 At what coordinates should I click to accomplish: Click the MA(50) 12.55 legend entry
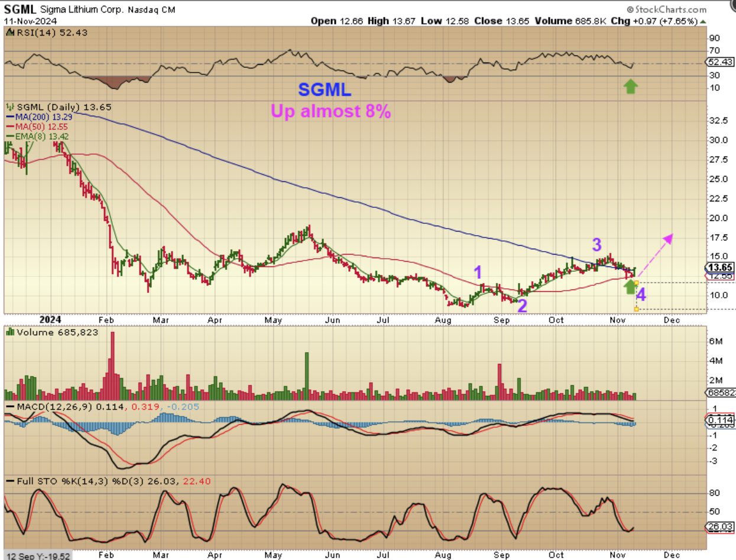click(x=38, y=126)
